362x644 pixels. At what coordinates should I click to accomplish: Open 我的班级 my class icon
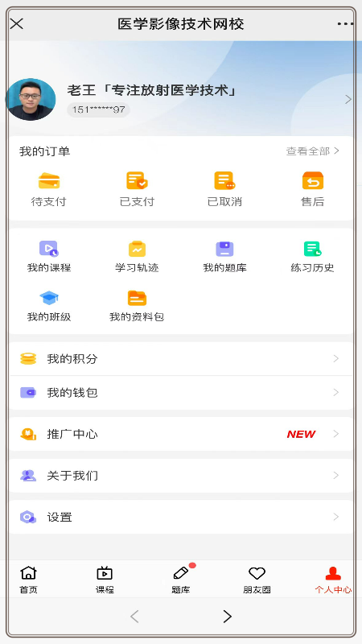pyautogui.click(x=49, y=298)
